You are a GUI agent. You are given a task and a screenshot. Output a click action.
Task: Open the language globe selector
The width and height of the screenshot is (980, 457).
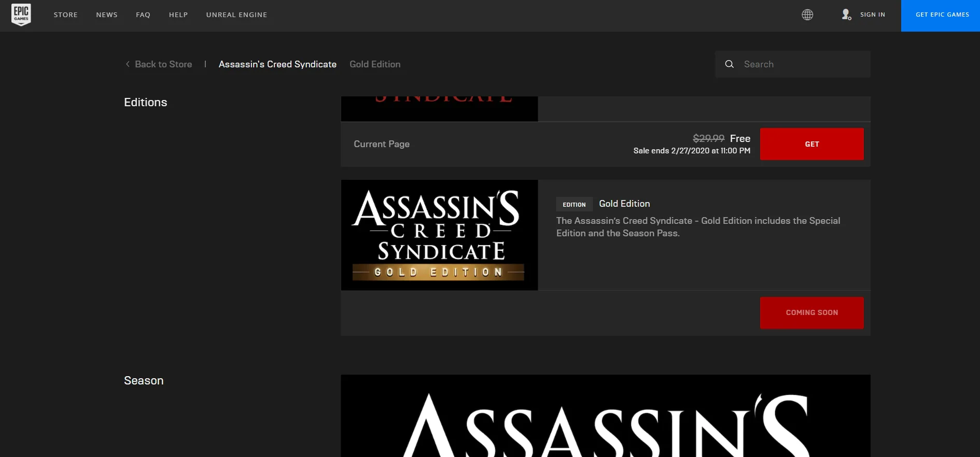point(807,15)
